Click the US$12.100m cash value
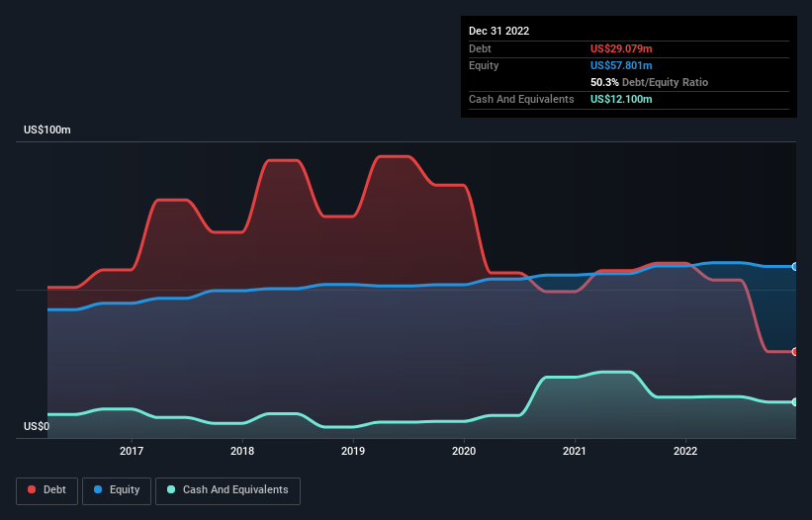The height and width of the screenshot is (520, 812). pyautogui.click(x=621, y=99)
